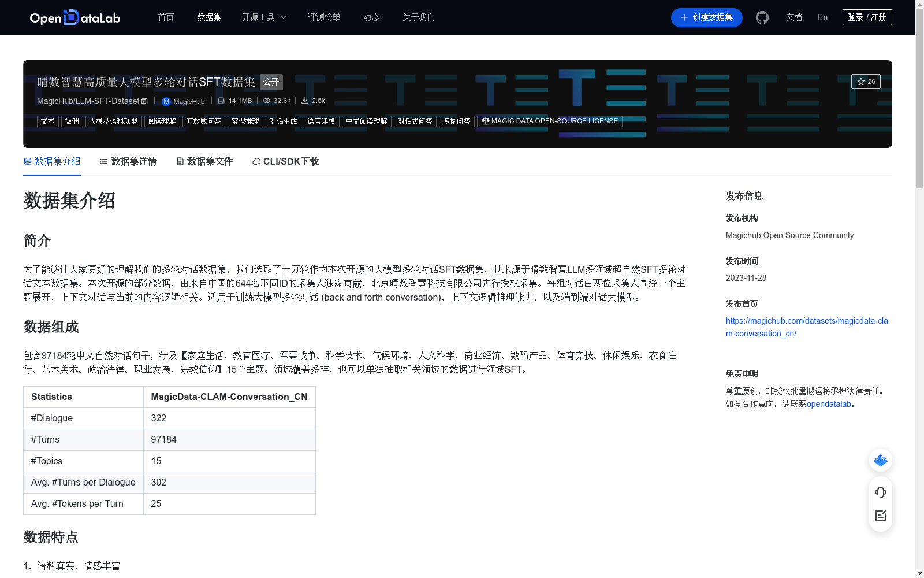This screenshot has width=924, height=578.
Task: Click the 常识推理 tag
Action: 245,121
